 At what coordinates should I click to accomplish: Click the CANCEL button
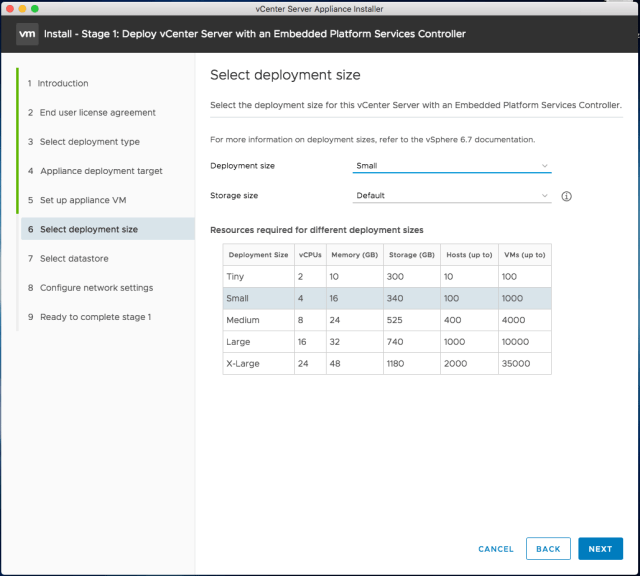click(x=496, y=549)
